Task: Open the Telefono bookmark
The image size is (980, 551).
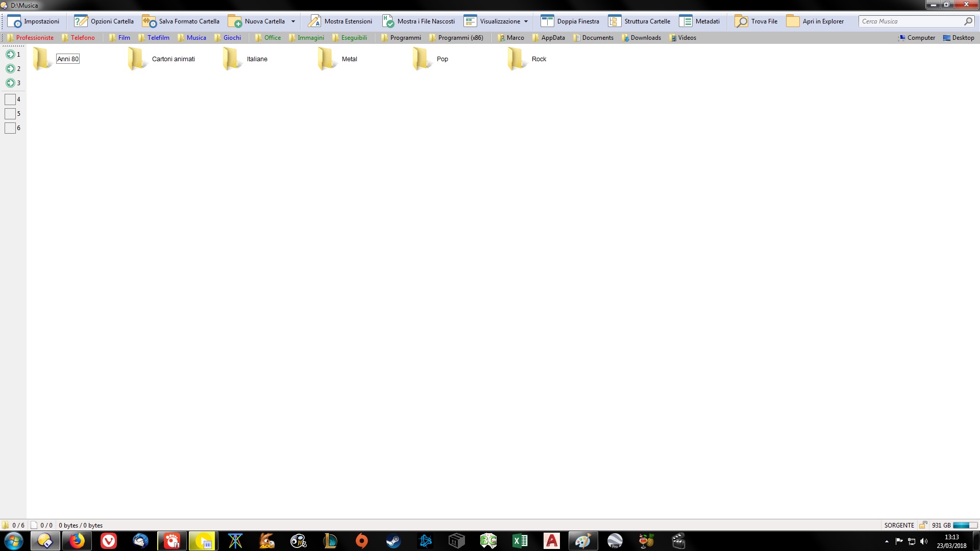Action: pos(78,38)
